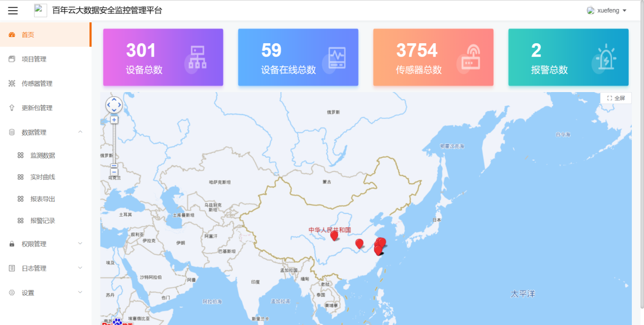Click the 3754 sensor total number

[x=417, y=50]
